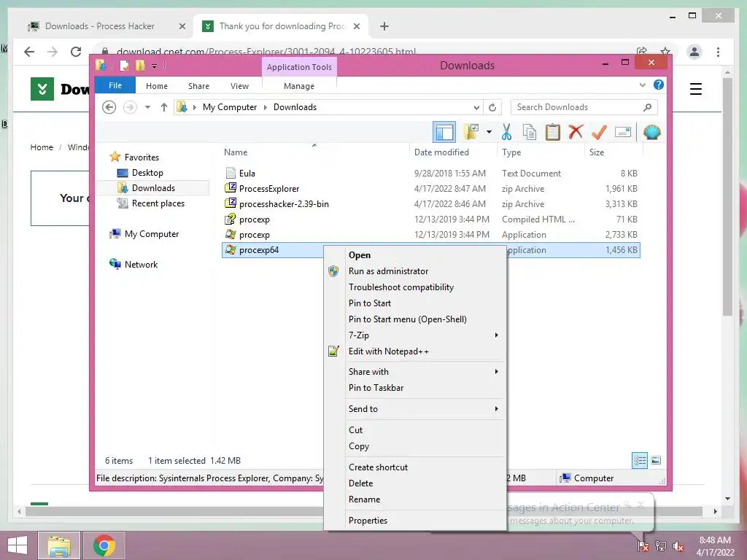Select the procexp Compiled HTML file

pyautogui.click(x=255, y=219)
